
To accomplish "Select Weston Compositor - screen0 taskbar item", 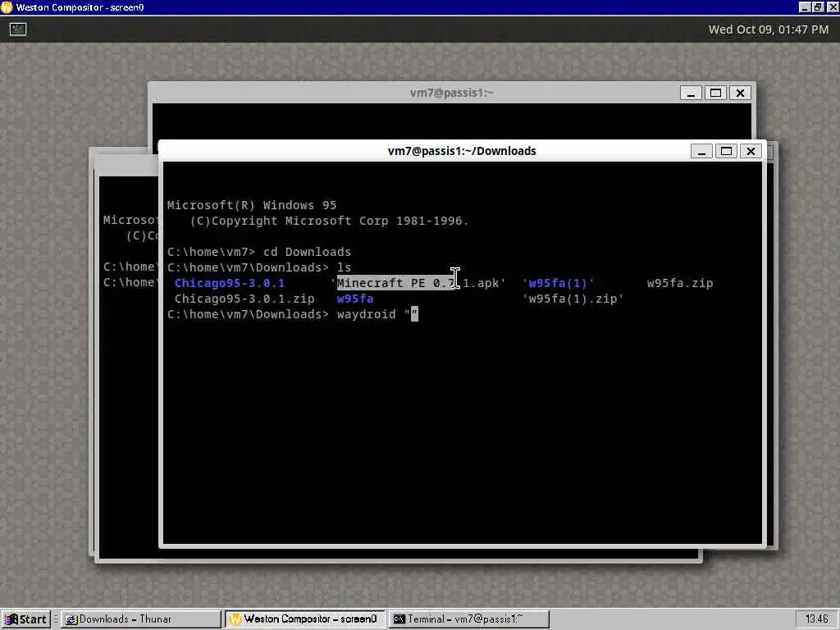I will pos(305,619).
